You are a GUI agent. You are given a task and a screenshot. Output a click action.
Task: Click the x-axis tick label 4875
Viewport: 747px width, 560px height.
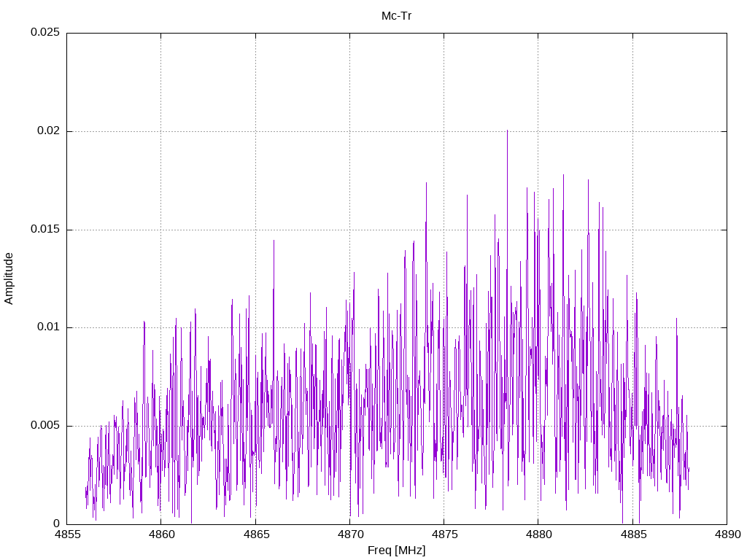[x=444, y=534]
